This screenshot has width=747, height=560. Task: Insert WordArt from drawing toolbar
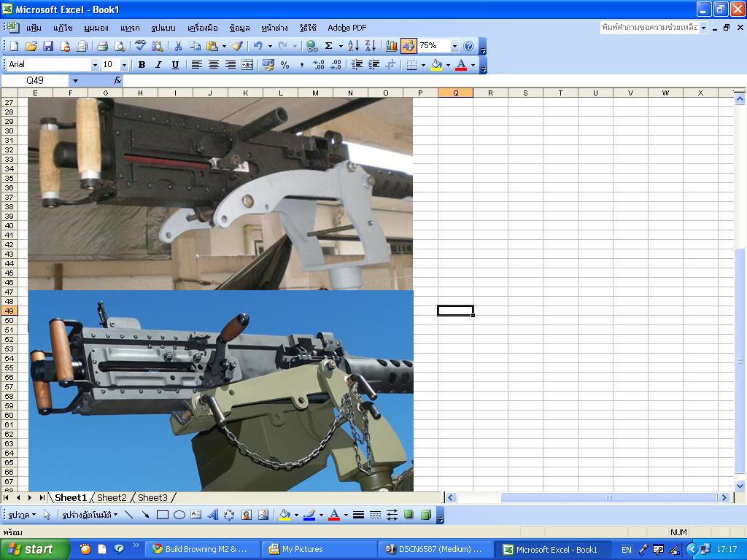tap(212, 515)
